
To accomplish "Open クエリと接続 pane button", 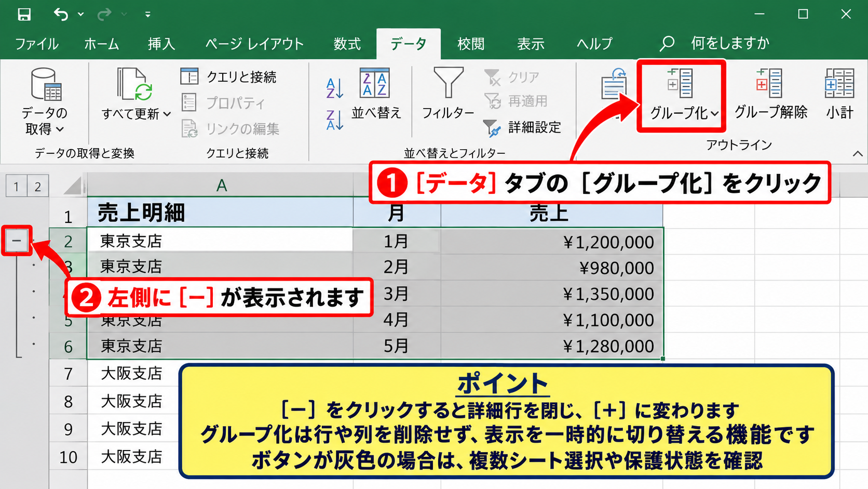I will click(228, 77).
